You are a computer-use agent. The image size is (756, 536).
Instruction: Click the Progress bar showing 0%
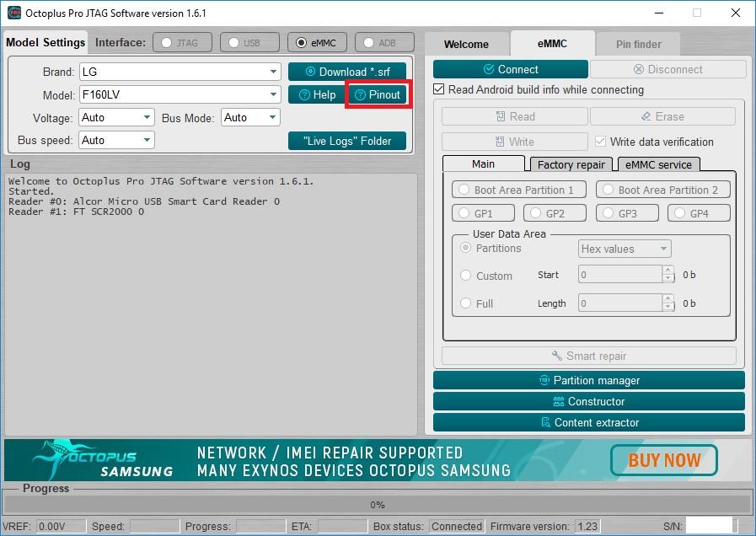click(x=378, y=505)
